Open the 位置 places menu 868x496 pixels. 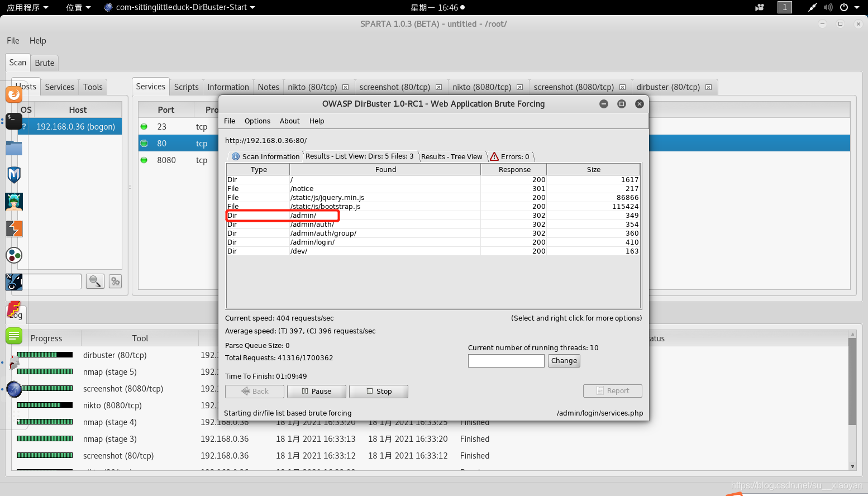click(78, 7)
